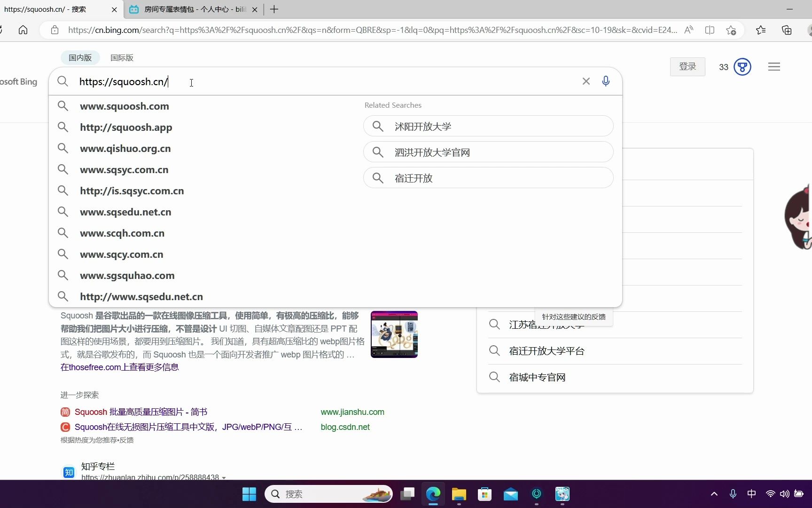Open the read aloud icon
The width and height of the screenshot is (812, 508).
(x=688, y=30)
